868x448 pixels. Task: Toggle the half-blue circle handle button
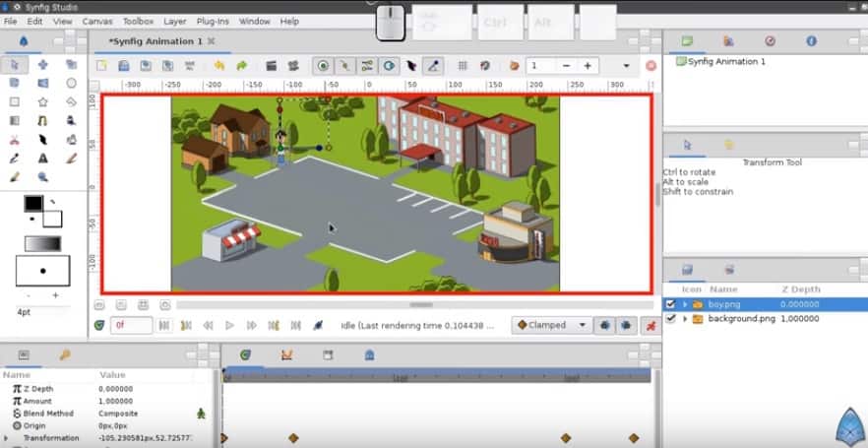coord(389,65)
